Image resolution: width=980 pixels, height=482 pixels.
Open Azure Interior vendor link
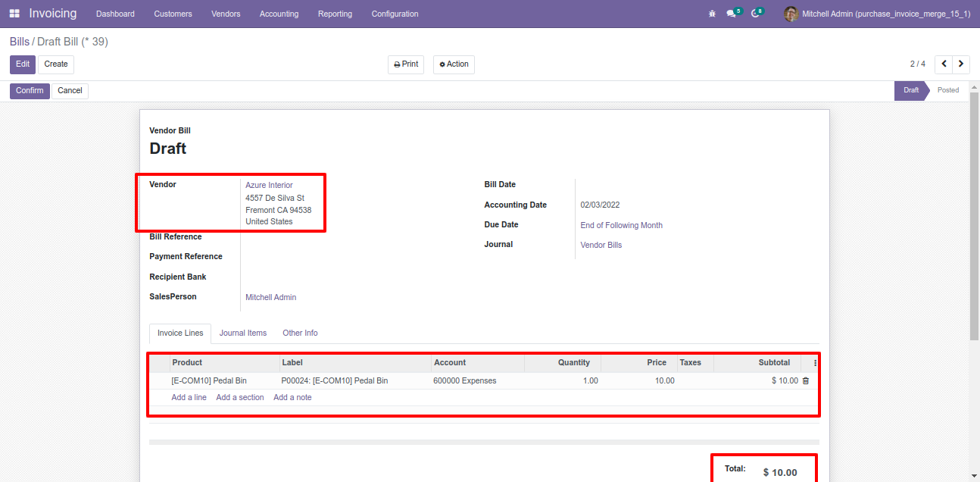(269, 185)
